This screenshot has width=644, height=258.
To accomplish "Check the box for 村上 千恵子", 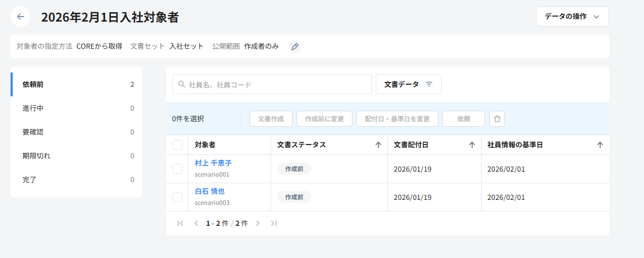I will tap(177, 169).
